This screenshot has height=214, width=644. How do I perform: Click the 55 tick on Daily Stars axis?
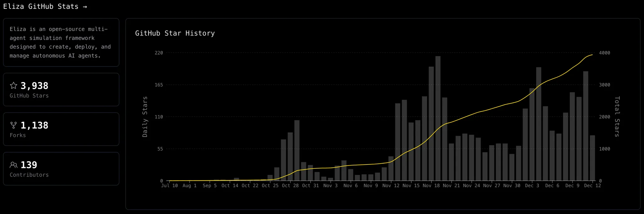pyautogui.click(x=160, y=149)
